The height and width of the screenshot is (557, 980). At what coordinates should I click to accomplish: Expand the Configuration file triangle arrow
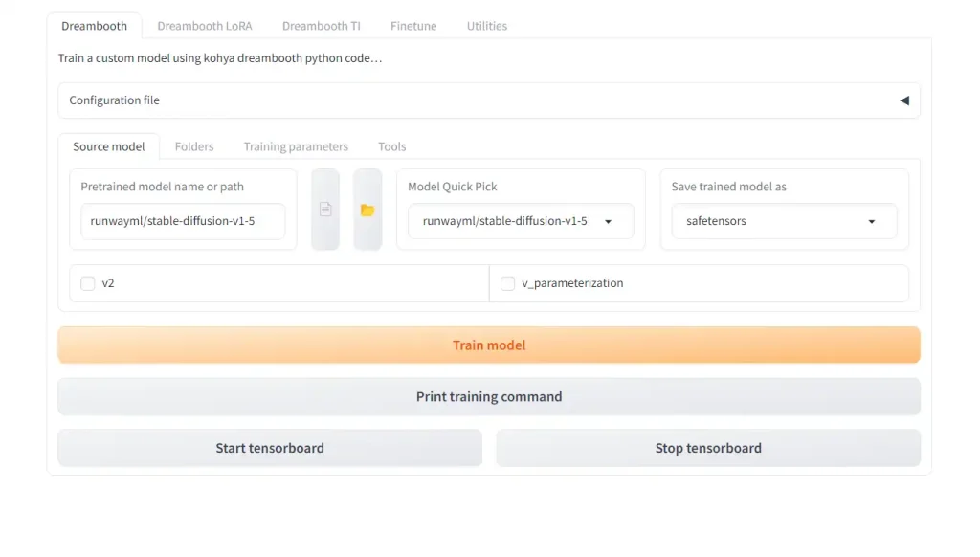[x=903, y=100]
